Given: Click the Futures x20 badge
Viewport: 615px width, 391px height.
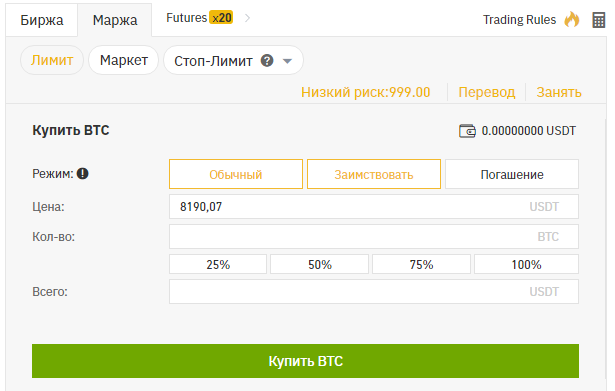Looking at the screenshot, I should (221, 18).
